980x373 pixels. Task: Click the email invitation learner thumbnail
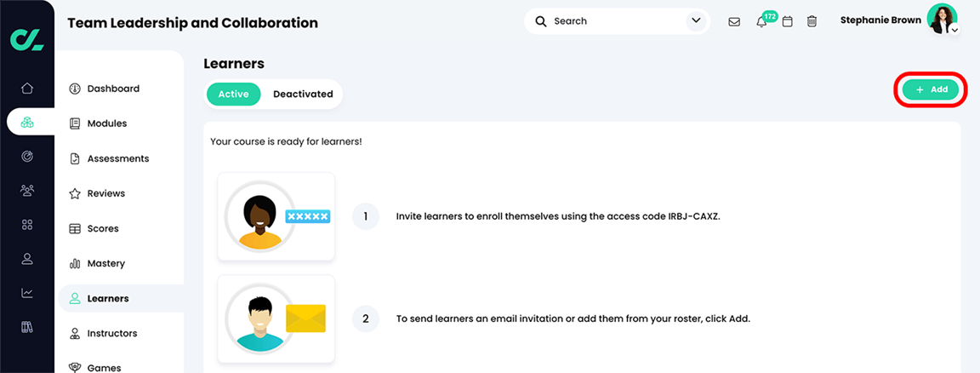(x=276, y=319)
